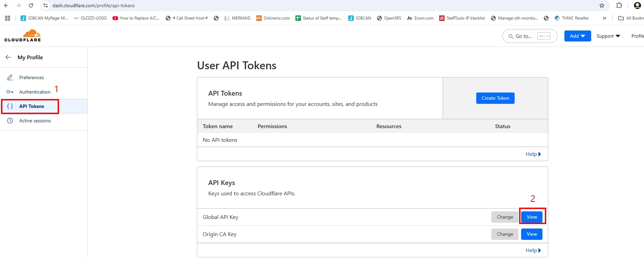This screenshot has height=258, width=644.
Task: Open Manage-zth-monito bookmark
Action: [x=514, y=18]
